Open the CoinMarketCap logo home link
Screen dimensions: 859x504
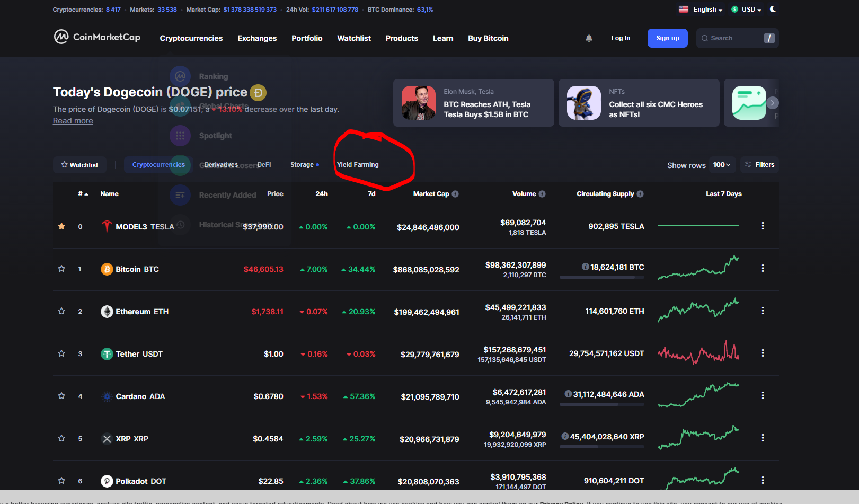pos(97,37)
